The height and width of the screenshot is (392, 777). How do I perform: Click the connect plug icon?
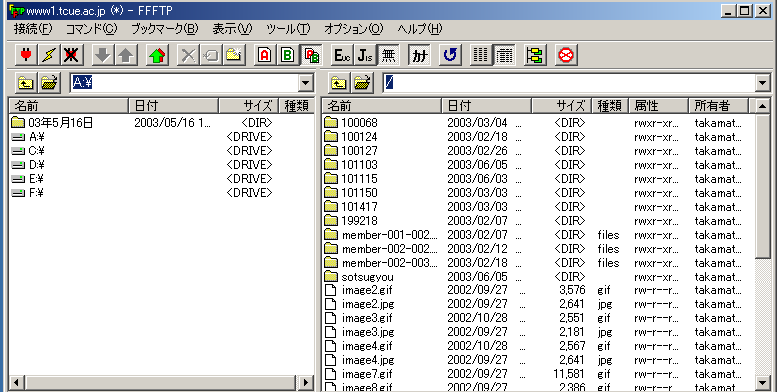(26, 55)
